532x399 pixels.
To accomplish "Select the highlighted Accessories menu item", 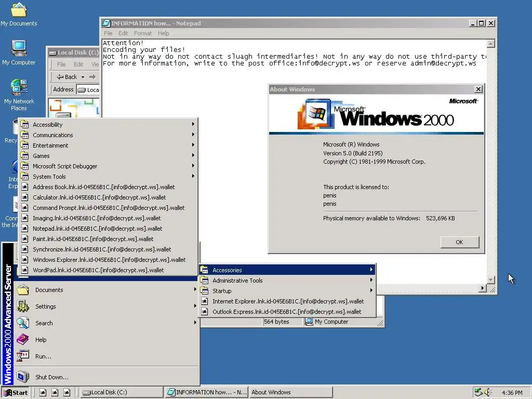I will pos(287,270).
